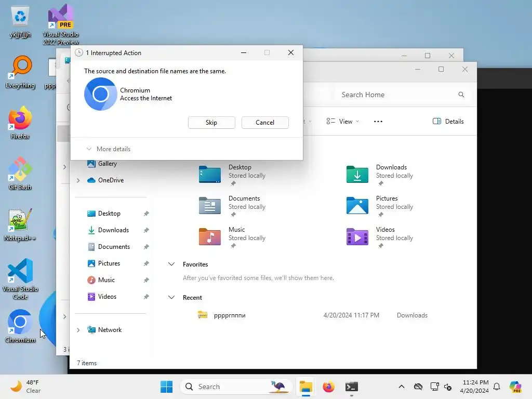Viewport: 532px width, 399px height.
Task: Expand the collapsed chevron left of Gallery
Action: pyautogui.click(x=64, y=167)
